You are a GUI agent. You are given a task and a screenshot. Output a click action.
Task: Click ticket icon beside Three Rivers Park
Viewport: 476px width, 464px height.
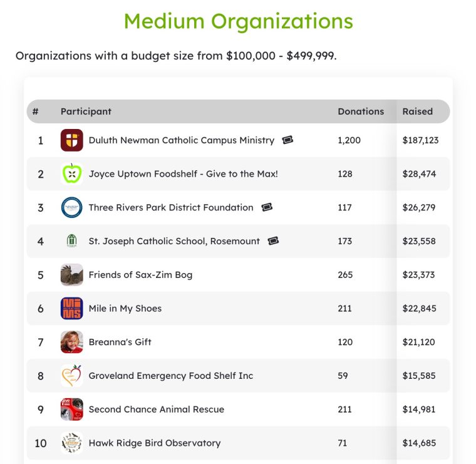[x=267, y=207]
